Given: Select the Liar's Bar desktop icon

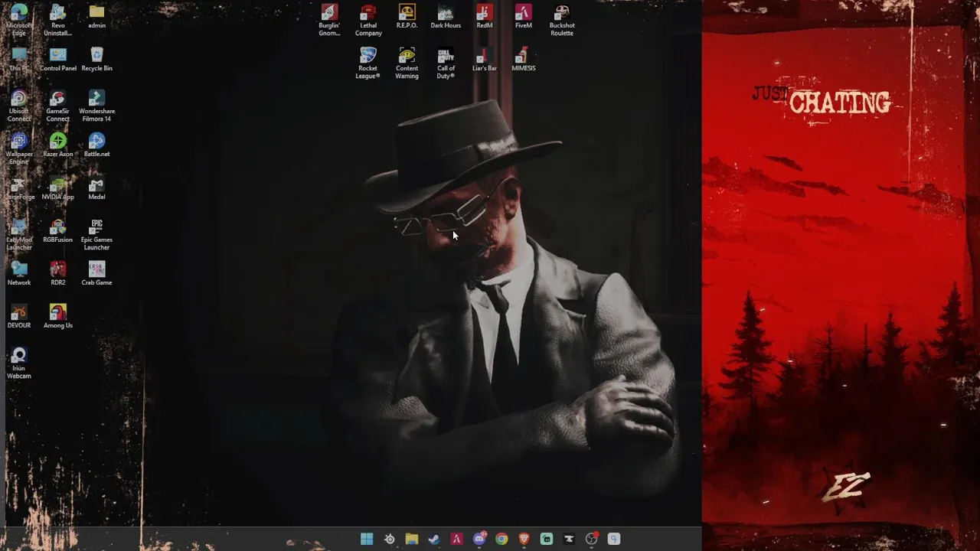Looking at the screenshot, I should pos(485,59).
